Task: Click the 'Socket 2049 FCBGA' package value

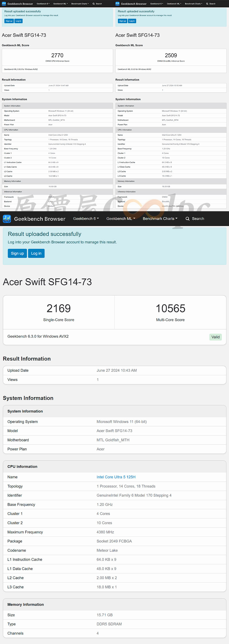Action: coord(114,541)
